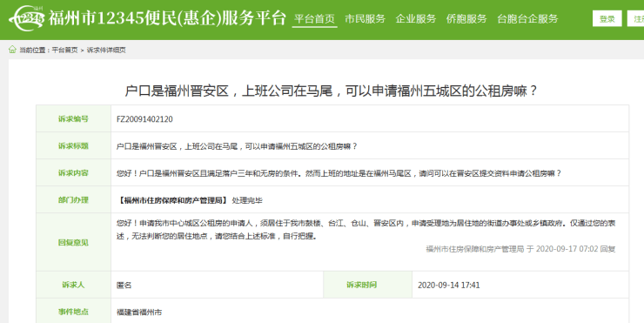Click 【福州市住房保障和房产管理局】 department name
The width and height of the screenshot is (644, 323).
pyautogui.click(x=172, y=200)
